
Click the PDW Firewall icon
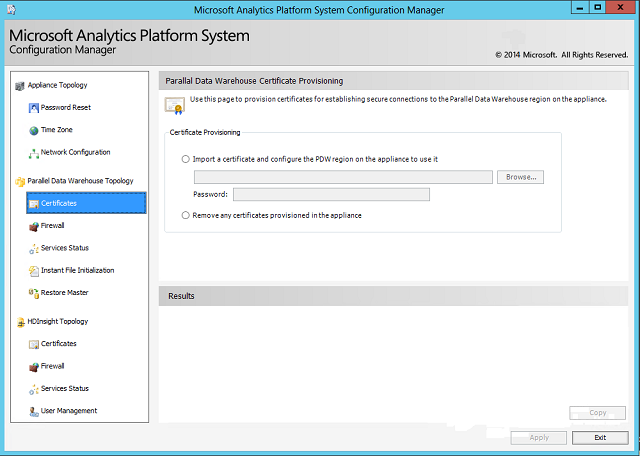(34, 226)
